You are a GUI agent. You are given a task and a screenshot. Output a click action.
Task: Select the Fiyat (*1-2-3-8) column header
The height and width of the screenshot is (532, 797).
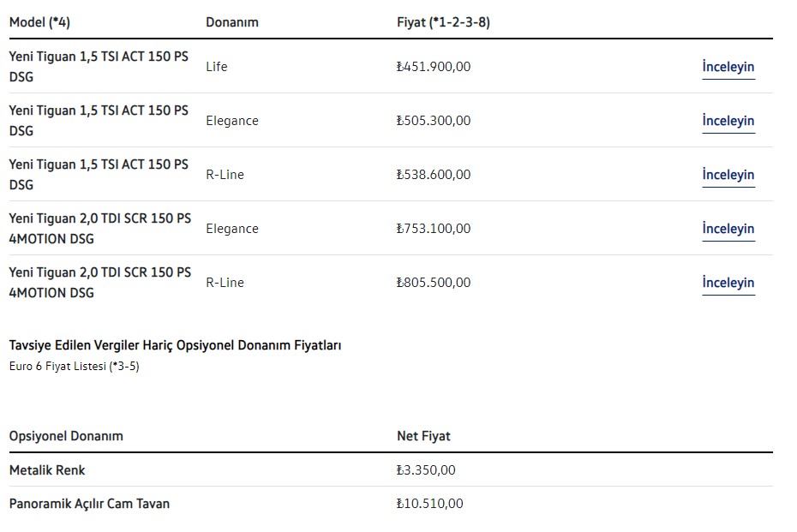pos(437,22)
